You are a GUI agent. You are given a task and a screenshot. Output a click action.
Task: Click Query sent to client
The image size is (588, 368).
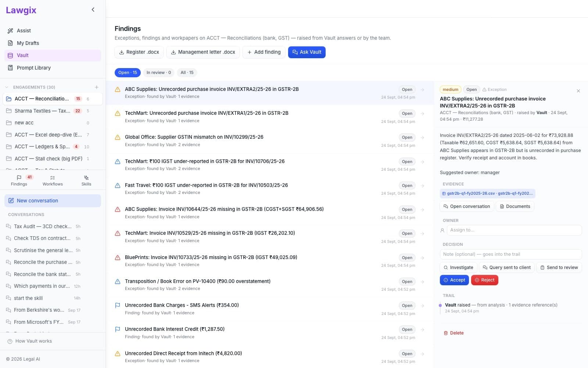(506, 268)
